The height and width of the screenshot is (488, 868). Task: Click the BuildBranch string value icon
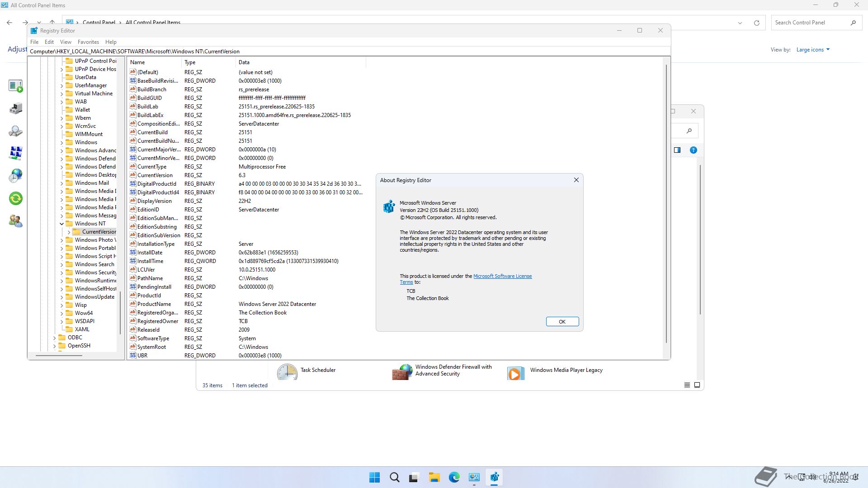click(133, 89)
